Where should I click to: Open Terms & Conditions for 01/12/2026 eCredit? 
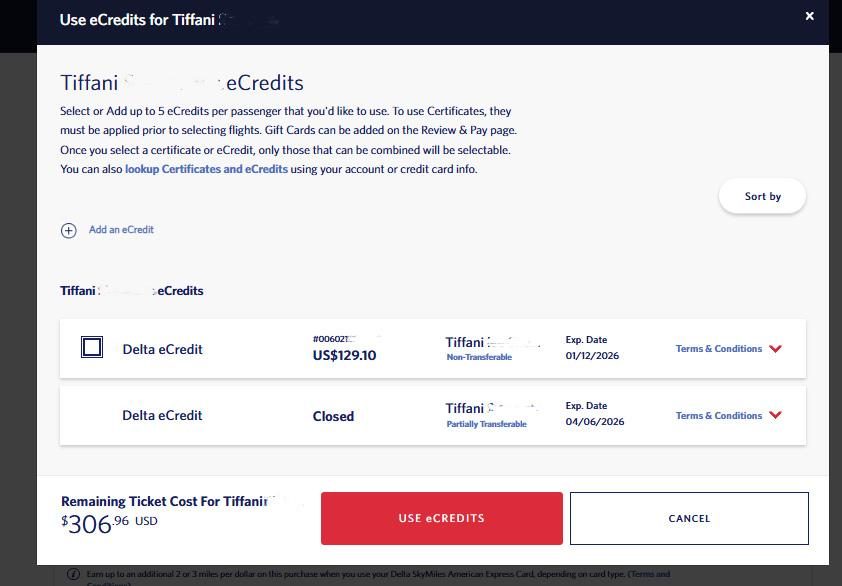(x=718, y=349)
